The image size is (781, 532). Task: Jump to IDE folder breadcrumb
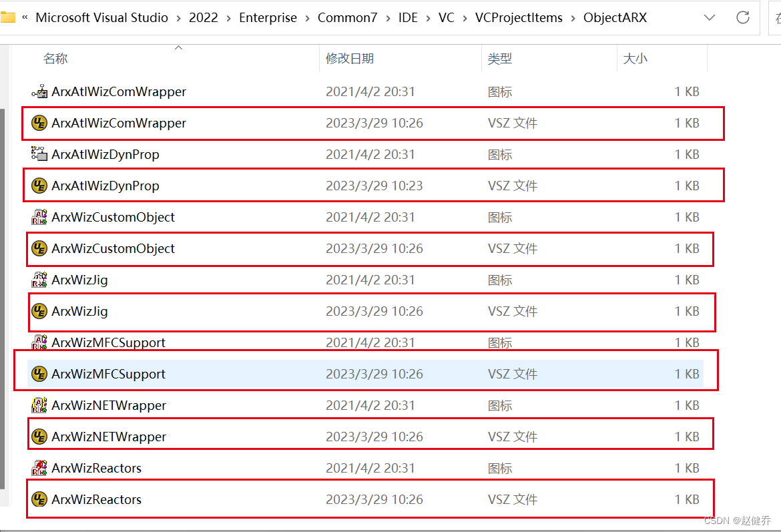(408, 17)
